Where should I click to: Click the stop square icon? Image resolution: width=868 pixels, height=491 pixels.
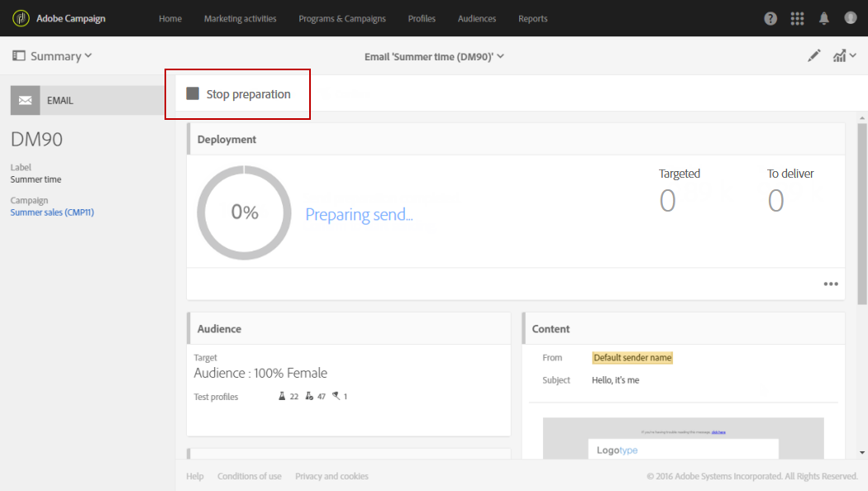point(193,93)
